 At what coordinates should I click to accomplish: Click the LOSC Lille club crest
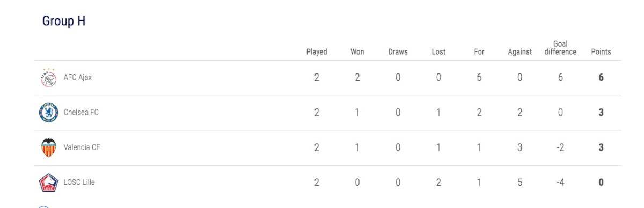[48, 183]
